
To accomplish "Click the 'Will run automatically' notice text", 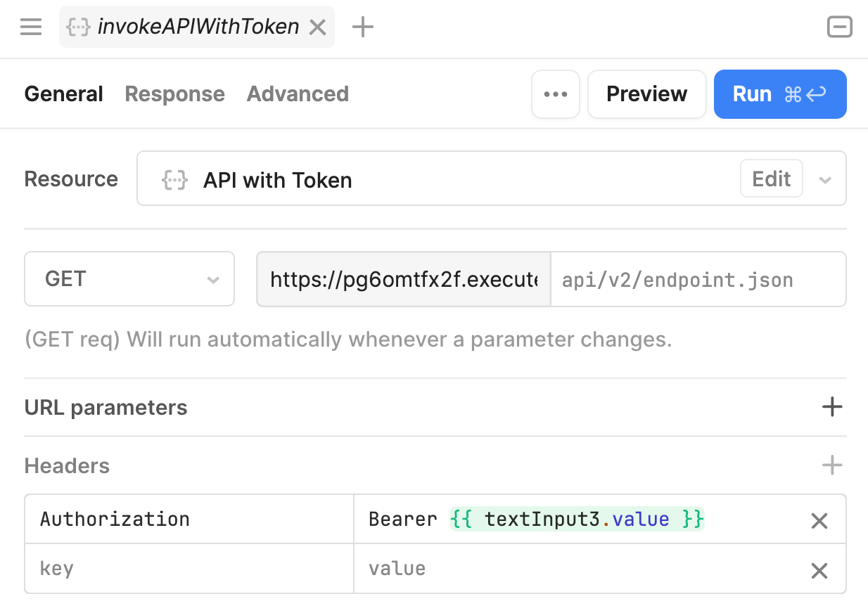I will (x=348, y=340).
